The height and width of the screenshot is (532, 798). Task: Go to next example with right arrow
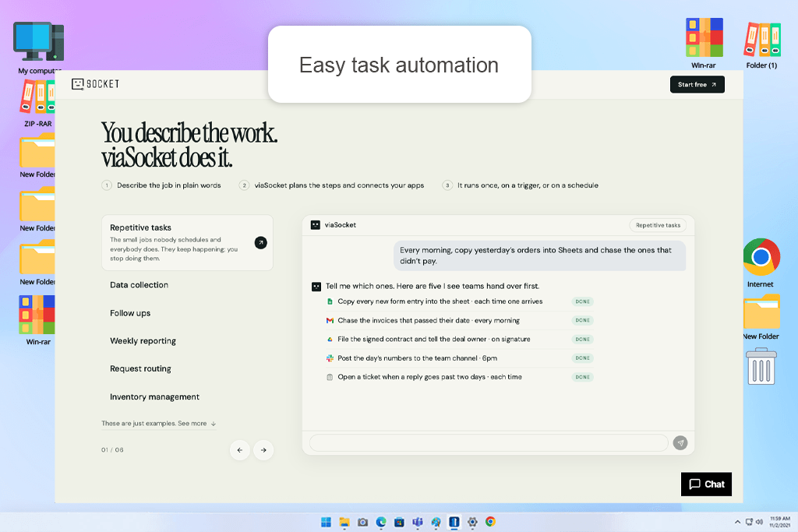point(263,450)
